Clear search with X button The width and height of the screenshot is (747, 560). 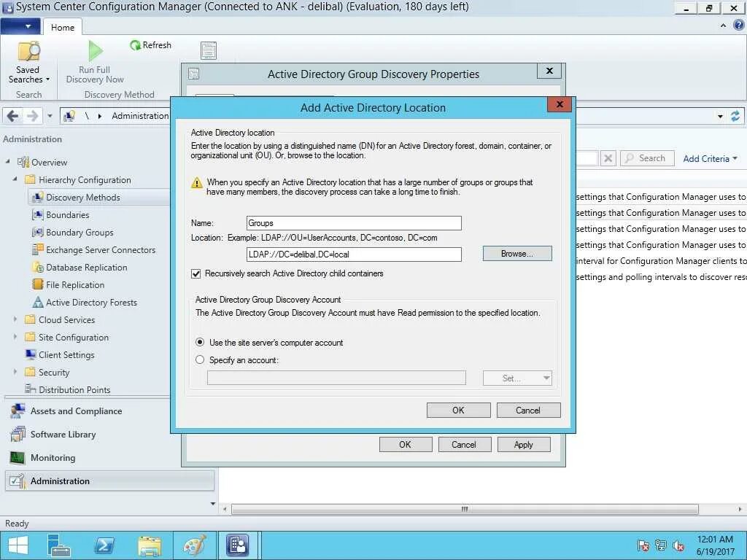pos(608,158)
